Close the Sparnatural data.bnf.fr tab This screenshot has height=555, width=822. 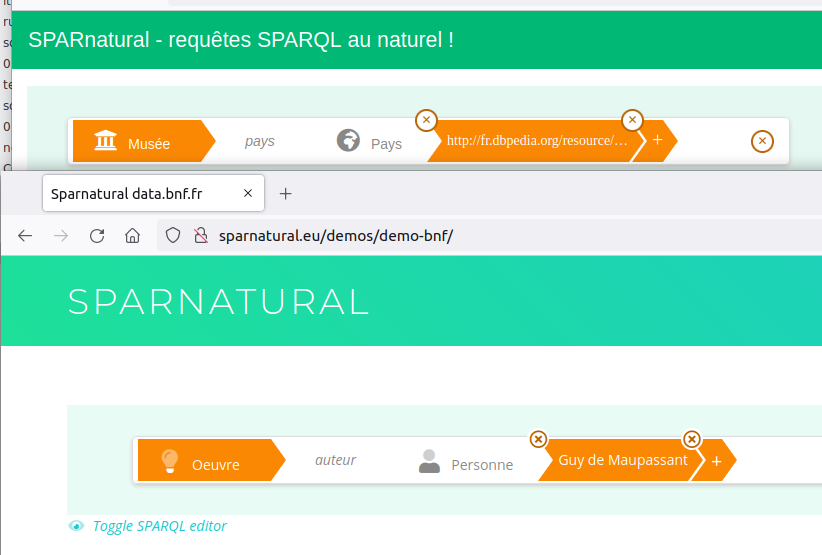pos(248,193)
